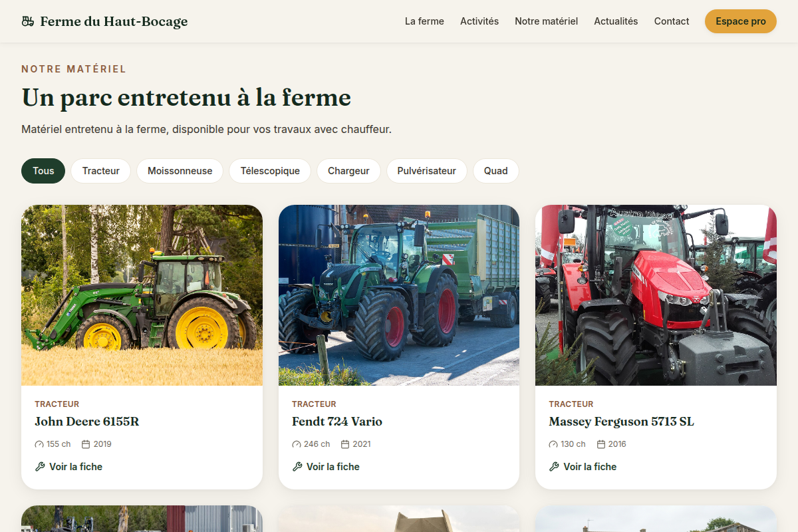Click the year 2019 on John Deere card
Image resolution: width=798 pixels, height=532 pixels.
pyautogui.click(x=102, y=444)
